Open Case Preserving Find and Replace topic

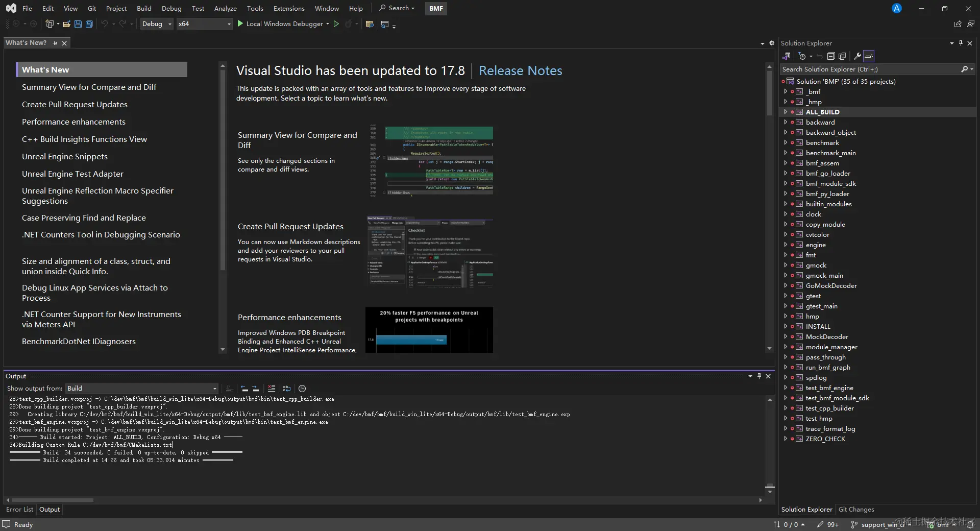pos(84,218)
